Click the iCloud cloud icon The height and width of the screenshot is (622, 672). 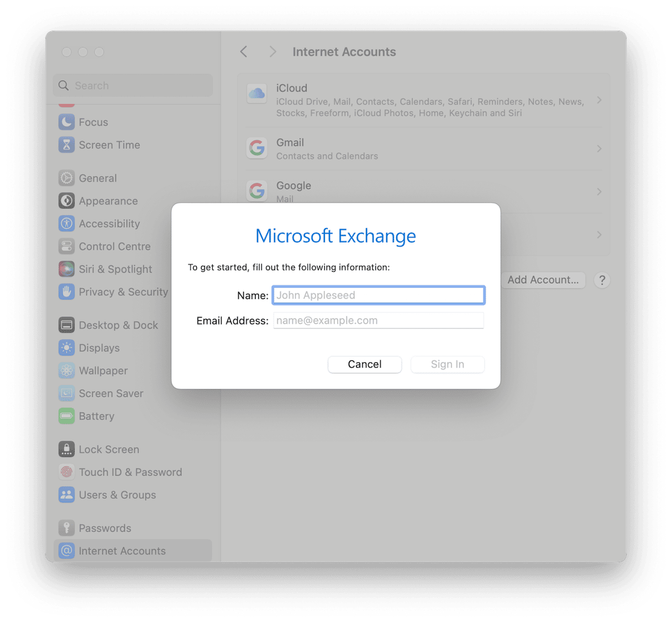click(x=256, y=93)
